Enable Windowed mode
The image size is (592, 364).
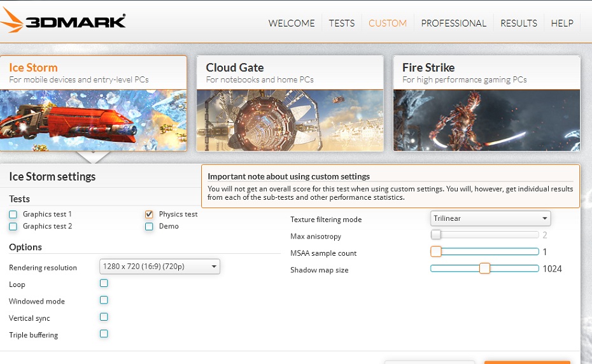click(104, 300)
